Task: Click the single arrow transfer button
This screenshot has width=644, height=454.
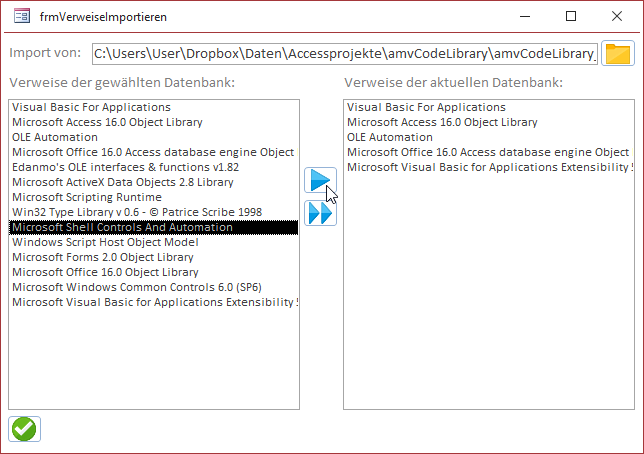Action: point(320,181)
